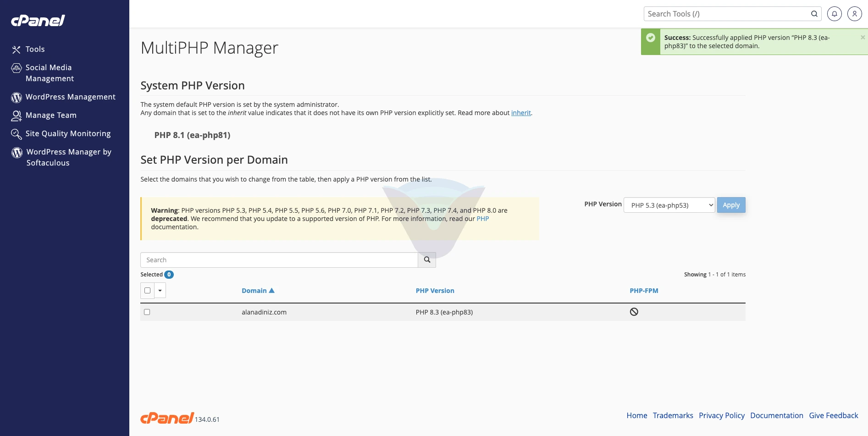Viewport: 868px width, 436px height.
Task: Click the Apply button
Action: (731, 205)
